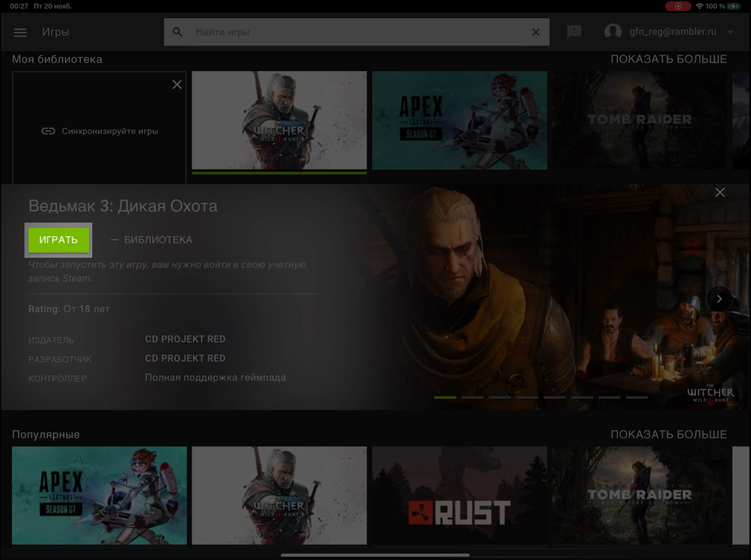The height and width of the screenshot is (560, 751).
Task: Click the Rating: От 18 лет text
Action: (x=69, y=309)
